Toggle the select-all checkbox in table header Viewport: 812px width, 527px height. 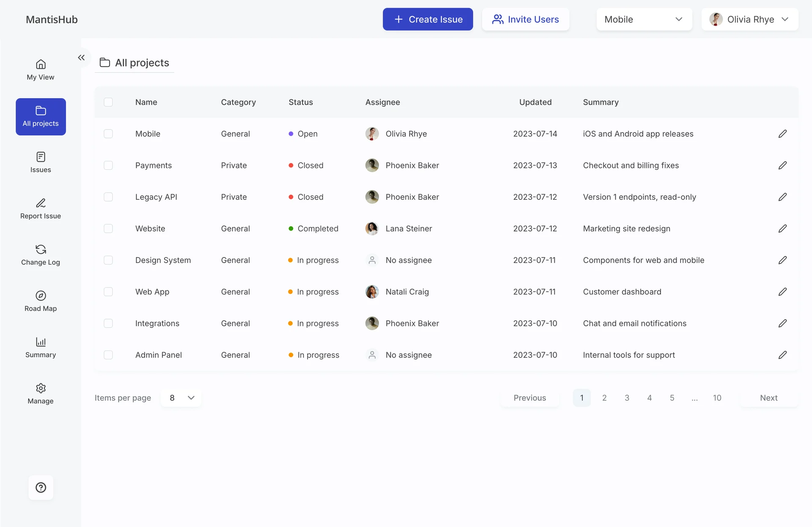point(108,102)
